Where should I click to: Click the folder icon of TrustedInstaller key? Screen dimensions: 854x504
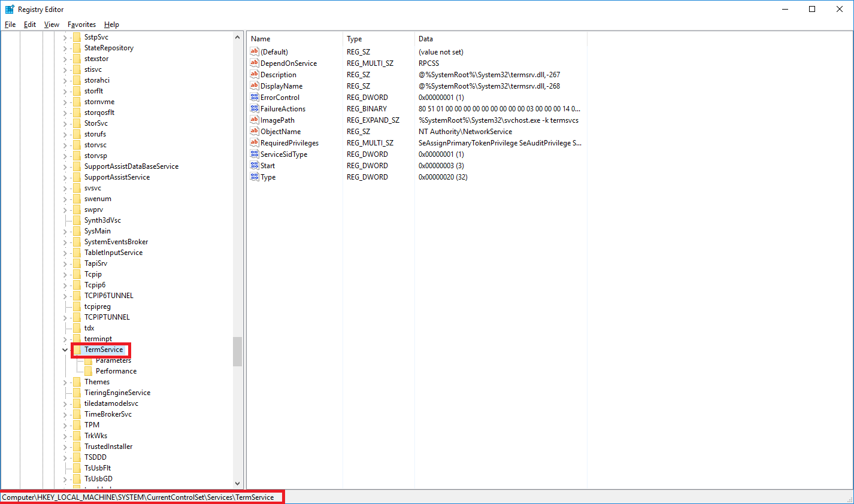(76, 447)
